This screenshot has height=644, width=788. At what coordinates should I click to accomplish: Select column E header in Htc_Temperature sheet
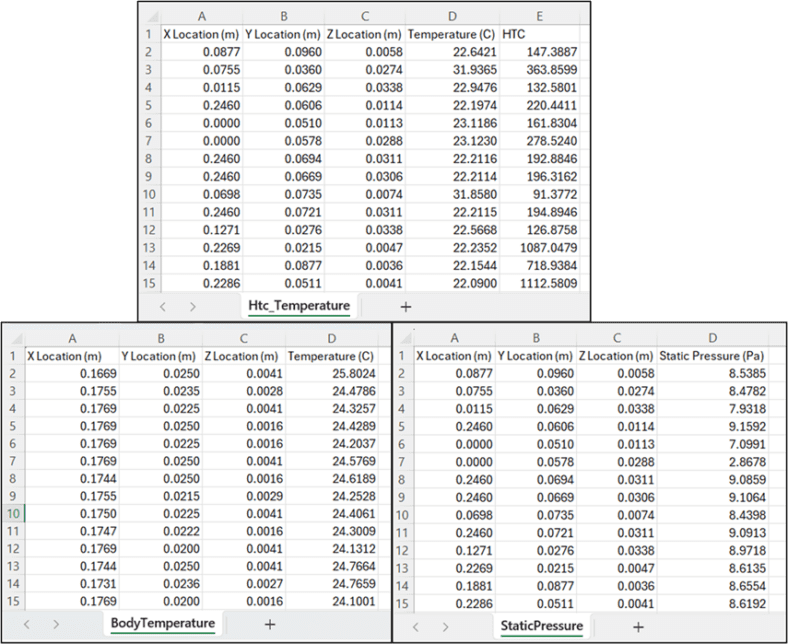pos(539,17)
